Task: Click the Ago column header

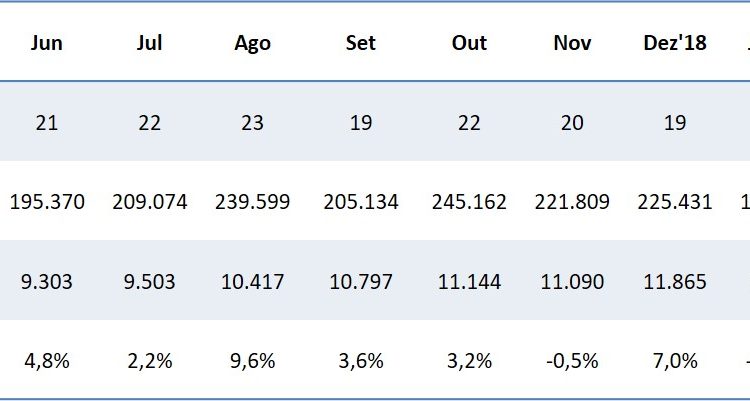Action: point(252,43)
